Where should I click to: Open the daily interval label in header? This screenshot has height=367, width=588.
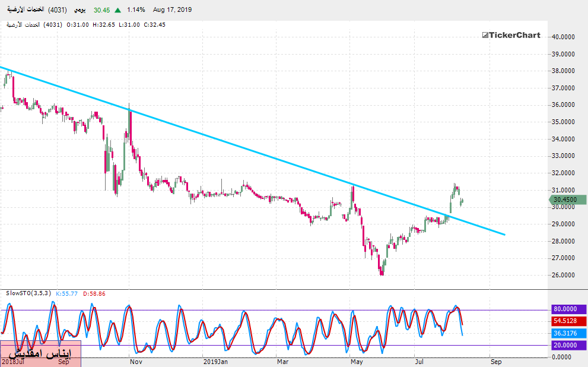coord(79,10)
